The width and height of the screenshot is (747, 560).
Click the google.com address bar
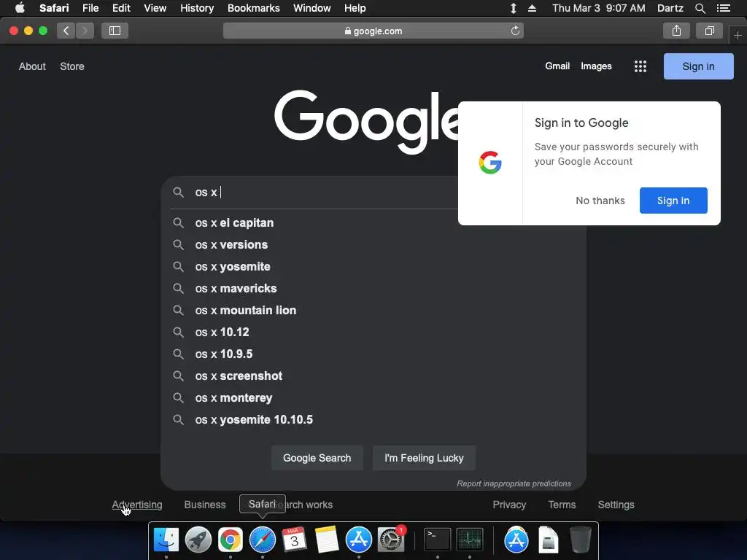(373, 31)
